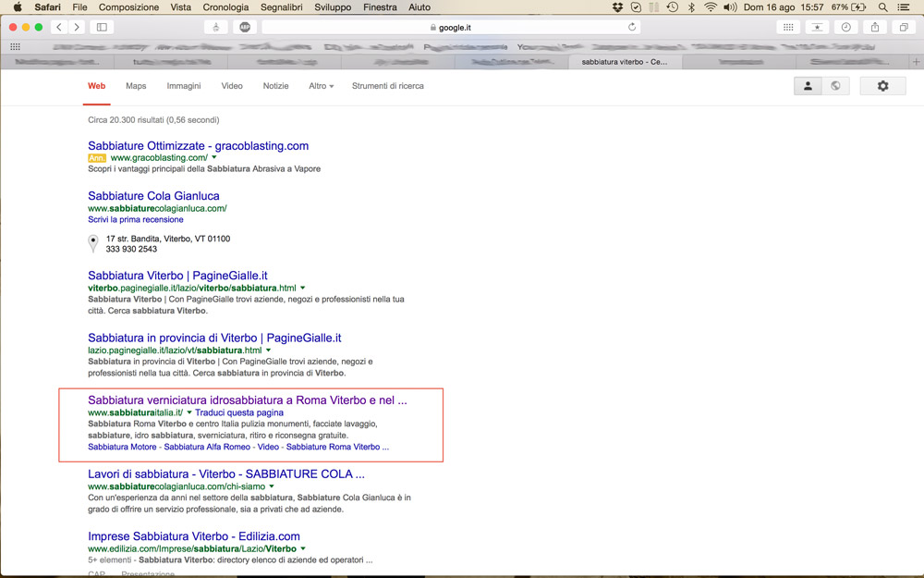The image size is (924, 578).
Task: Open Top Sites grid in toolbar
Action: 788,27
